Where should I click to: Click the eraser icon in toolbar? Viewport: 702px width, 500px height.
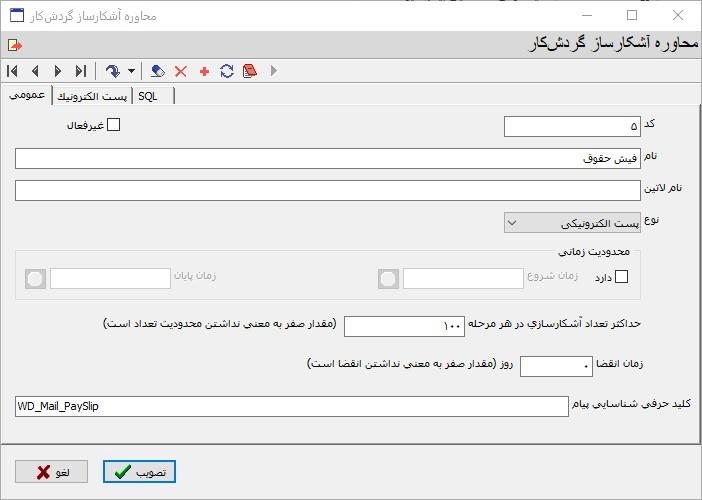point(158,71)
